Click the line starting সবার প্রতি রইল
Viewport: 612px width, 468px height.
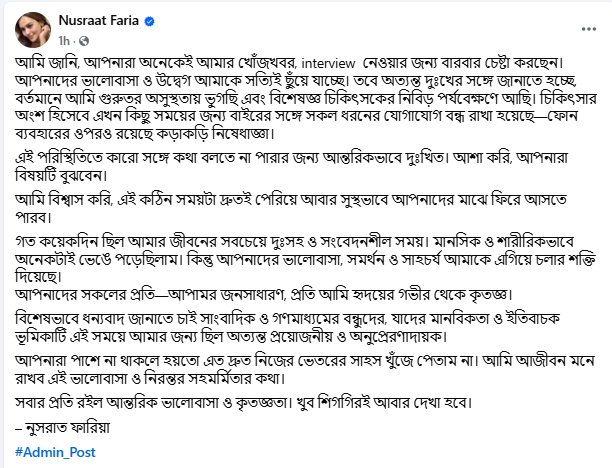[x=244, y=402]
